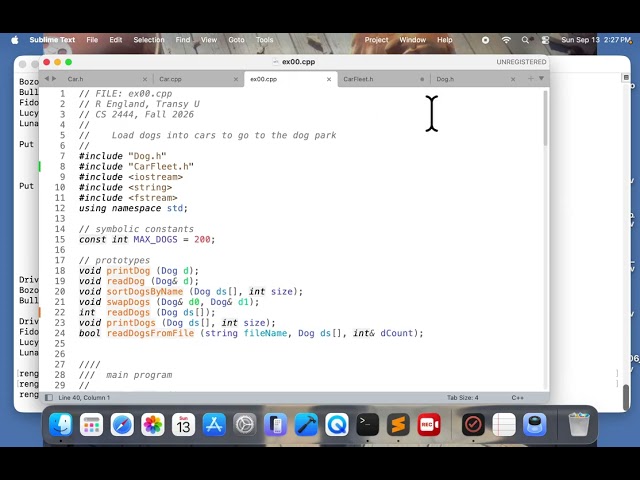Image resolution: width=640 pixels, height=480 pixels.
Task: Close the Dog.h tab
Action: pyautogui.click(x=513, y=79)
